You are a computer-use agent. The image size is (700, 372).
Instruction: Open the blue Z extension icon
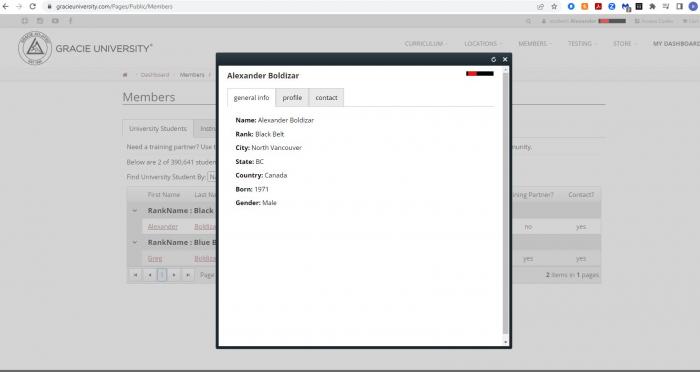(x=612, y=7)
